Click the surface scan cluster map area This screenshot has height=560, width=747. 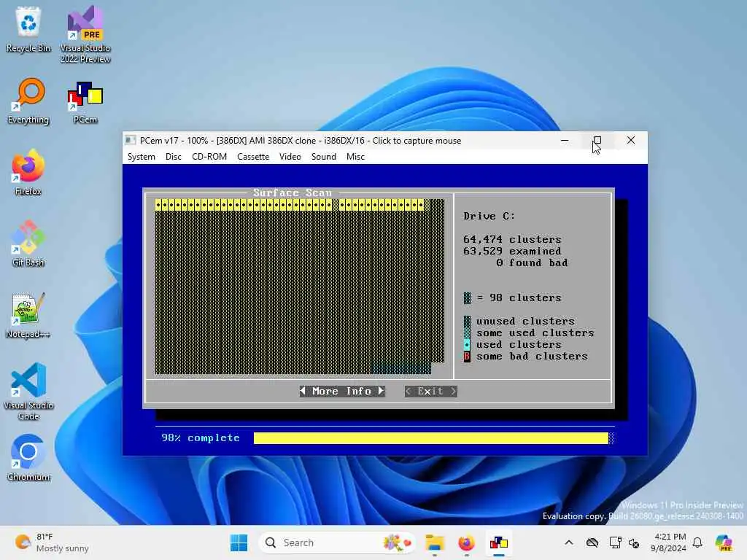(x=300, y=287)
